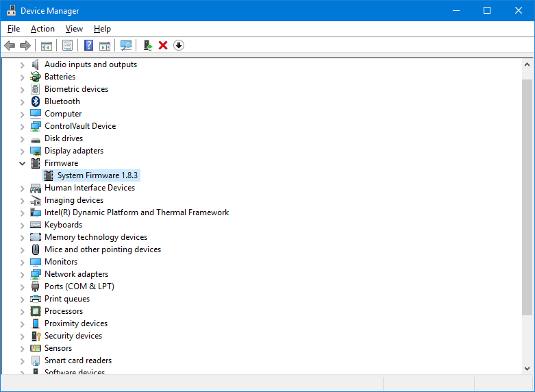The width and height of the screenshot is (535, 392).
Task: Click the scrollbar up arrow
Action: pyautogui.click(x=527, y=64)
